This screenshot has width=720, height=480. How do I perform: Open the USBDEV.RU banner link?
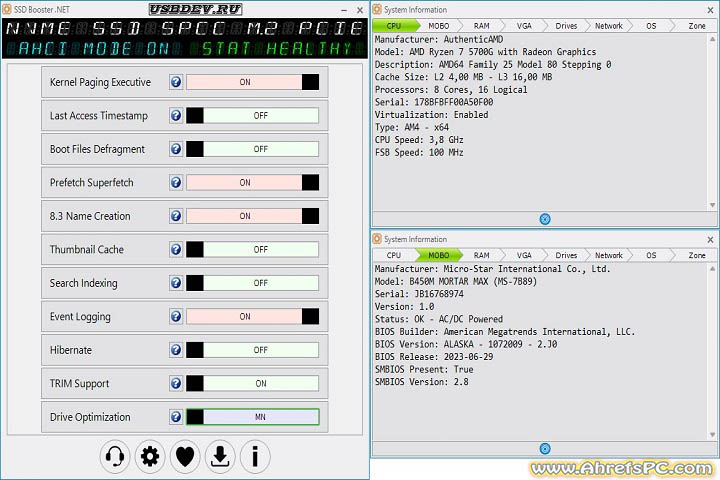click(x=196, y=9)
